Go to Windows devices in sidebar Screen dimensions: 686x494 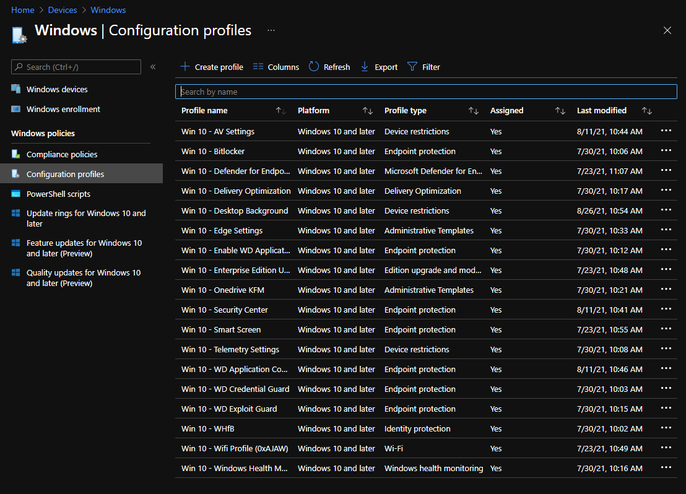[x=57, y=89]
